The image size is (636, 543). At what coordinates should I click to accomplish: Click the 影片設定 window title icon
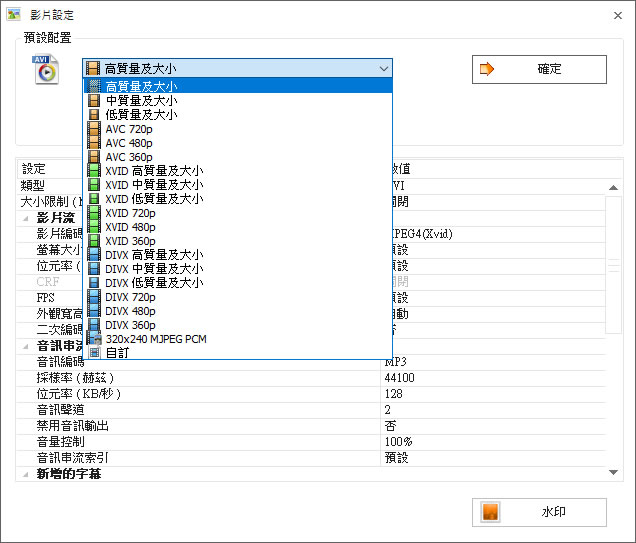[x=13, y=15]
